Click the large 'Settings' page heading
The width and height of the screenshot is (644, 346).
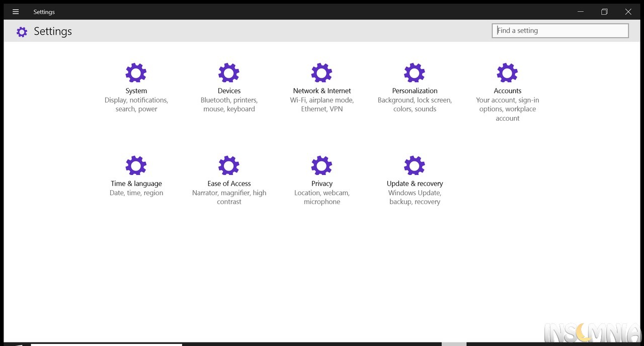53,31
